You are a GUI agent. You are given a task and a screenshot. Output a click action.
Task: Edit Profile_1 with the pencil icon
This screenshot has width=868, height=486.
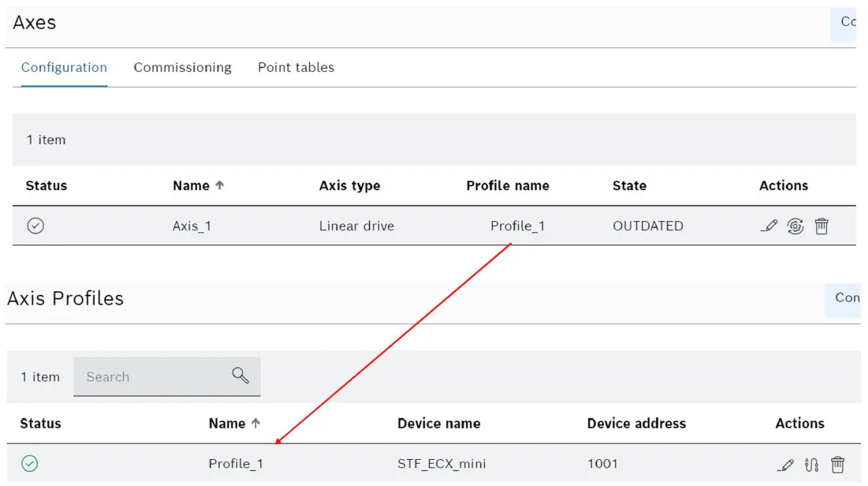[785, 465]
